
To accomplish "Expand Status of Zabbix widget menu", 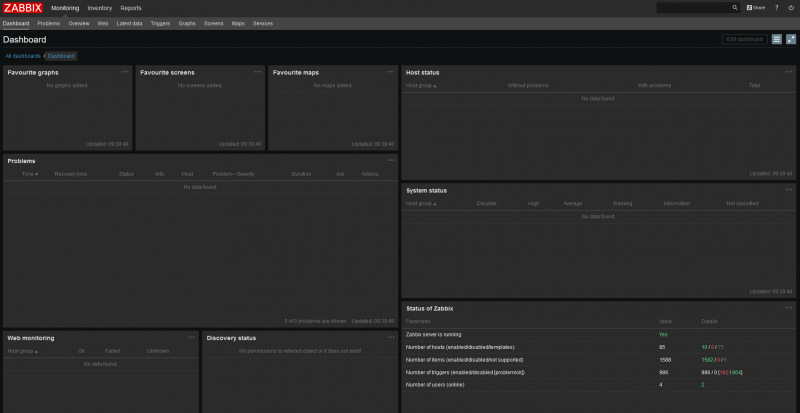I will [790, 306].
